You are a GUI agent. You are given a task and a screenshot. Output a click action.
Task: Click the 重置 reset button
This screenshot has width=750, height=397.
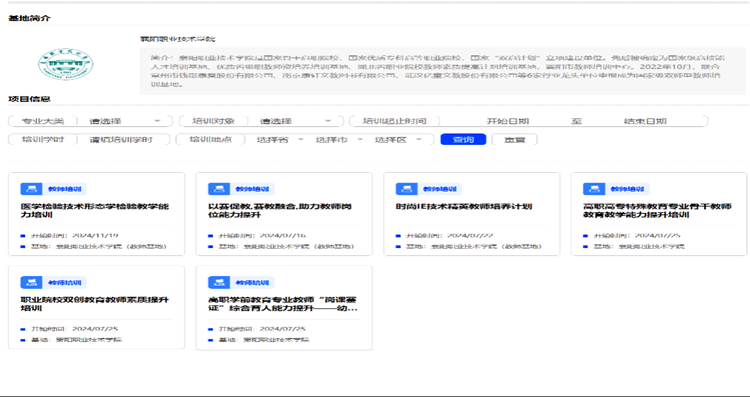(x=514, y=140)
